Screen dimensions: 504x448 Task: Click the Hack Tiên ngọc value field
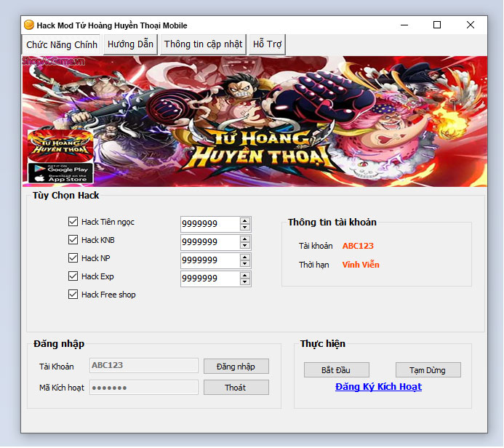pos(210,224)
